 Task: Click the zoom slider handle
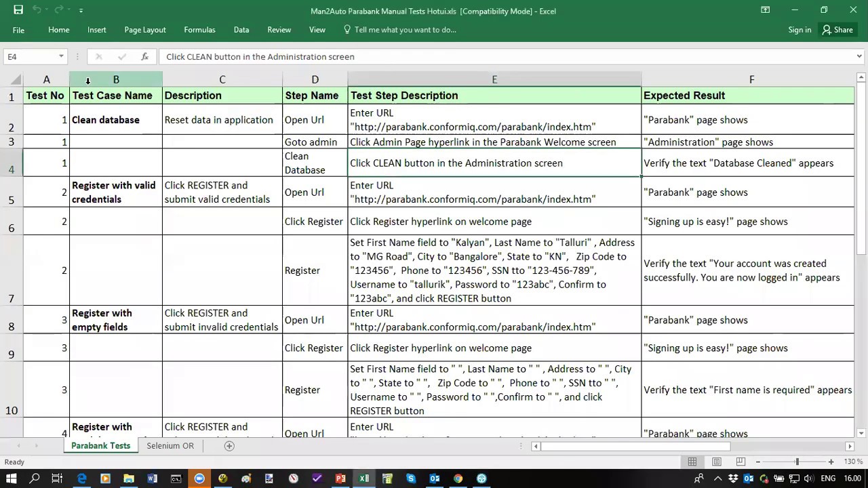(797, 462)
